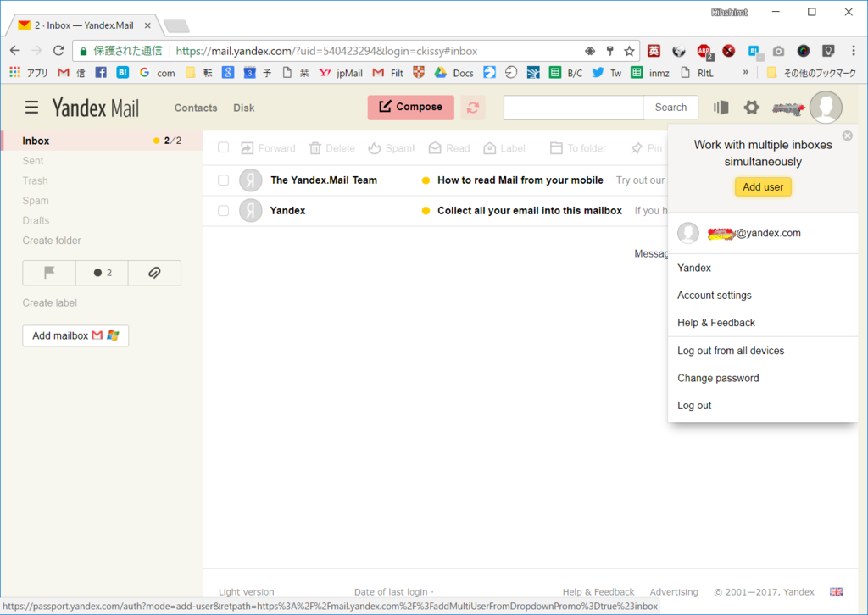
Task: Refresh the mailbox with the sync icon
Action: [473, 108]
